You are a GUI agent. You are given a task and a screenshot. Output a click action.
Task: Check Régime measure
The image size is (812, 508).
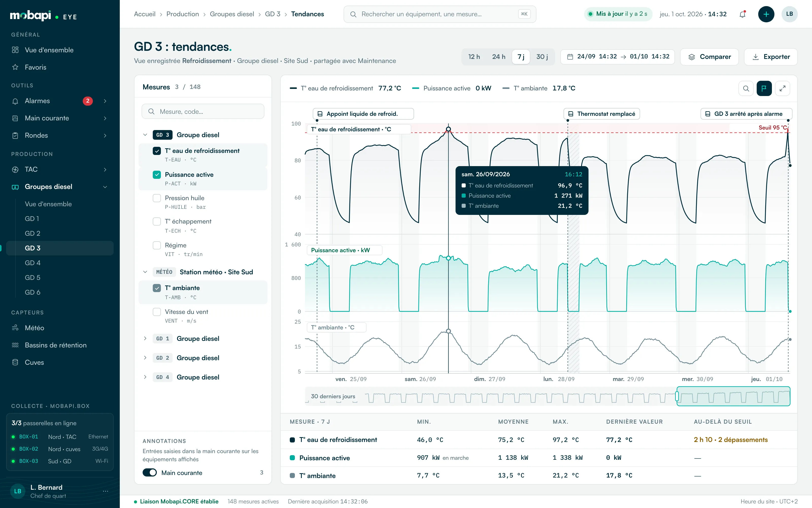pyautogui.click(x=157, y=245)
